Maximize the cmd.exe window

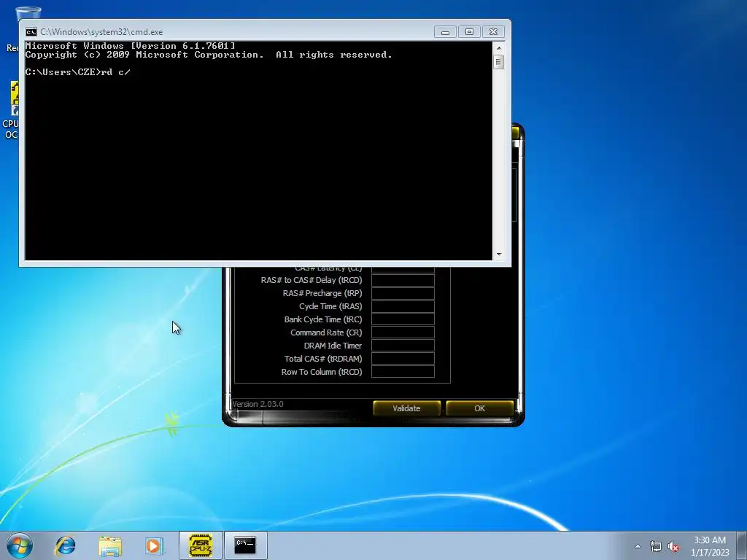(x=469, y=32)
